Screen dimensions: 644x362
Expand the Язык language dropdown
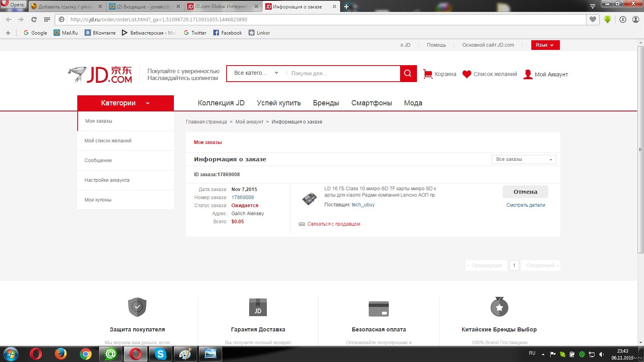545,45
